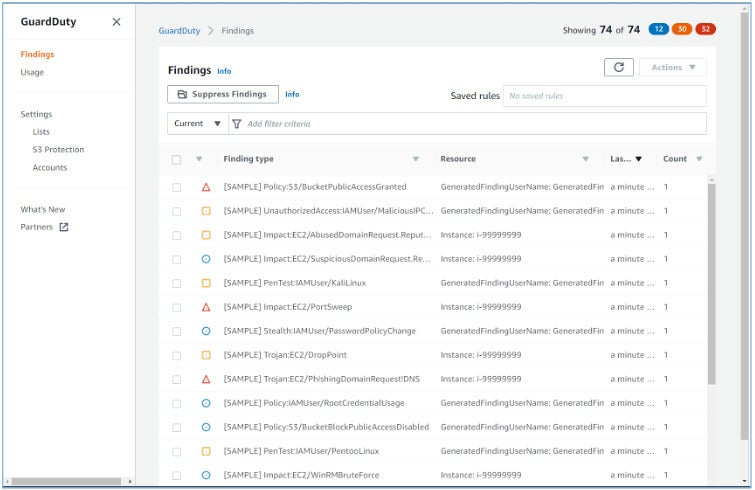
Task: Click the severity icon for Impact PortSweep
Action: (206, 307)
